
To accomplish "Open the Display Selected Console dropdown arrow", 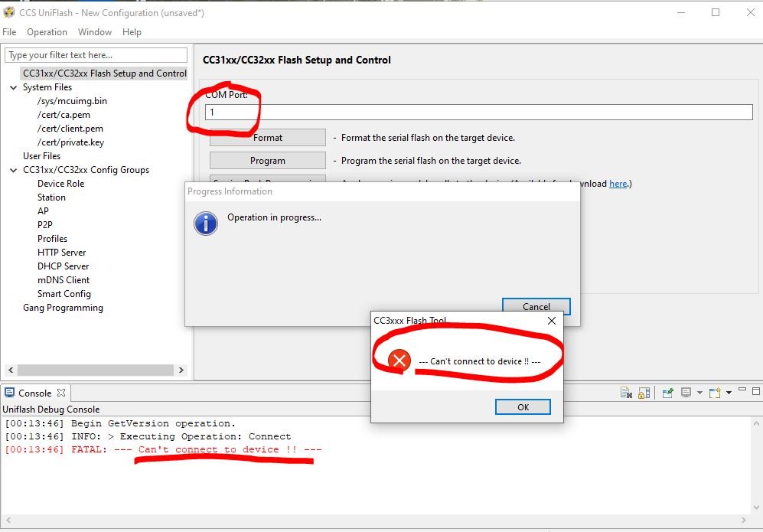I will tap(699, 393).
